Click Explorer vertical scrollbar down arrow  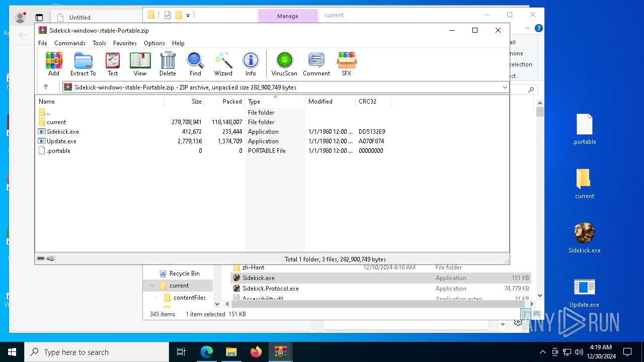coord(540,296)
